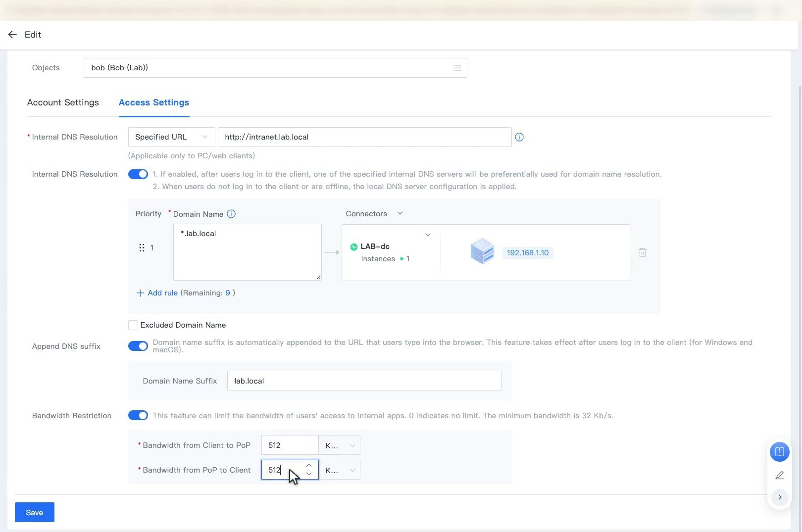Screen dimensions: 802x532
Task: Click the Bandwidth from Client to PoP field
Action: point(290,445)
